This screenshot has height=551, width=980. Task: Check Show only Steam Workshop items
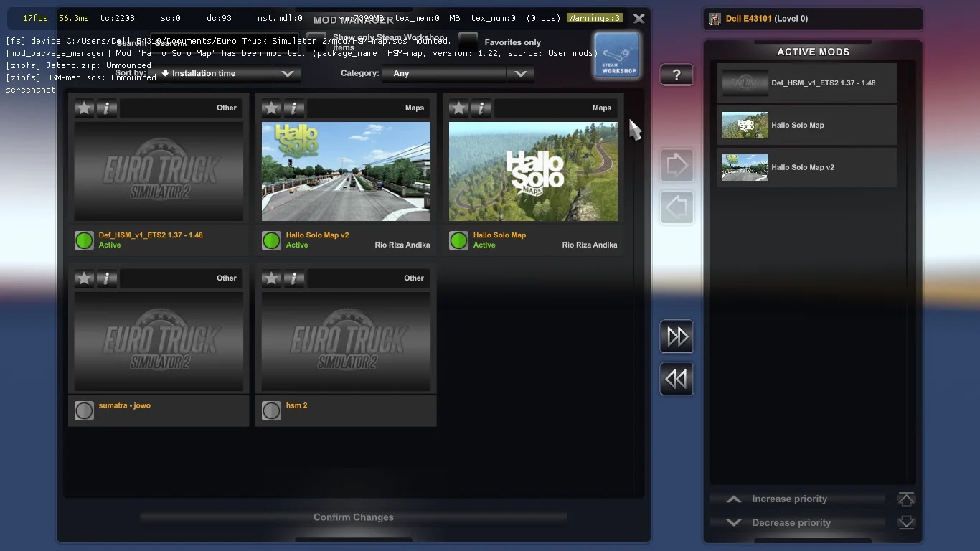(316, 42)
